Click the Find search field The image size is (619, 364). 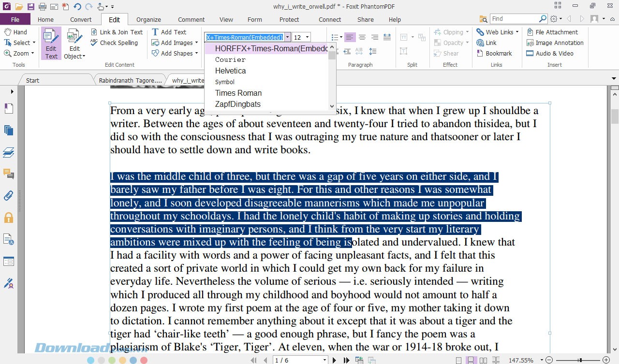(515, 19)
